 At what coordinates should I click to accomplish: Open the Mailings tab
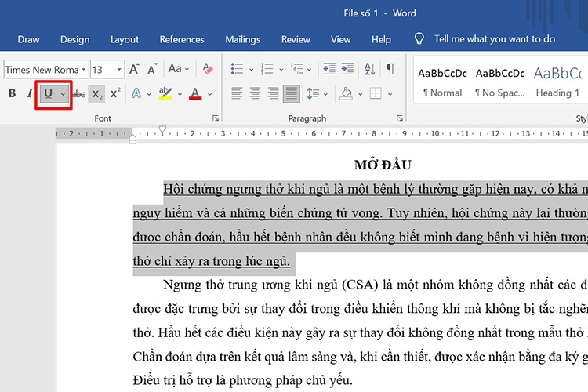click(x=242, y=39)
